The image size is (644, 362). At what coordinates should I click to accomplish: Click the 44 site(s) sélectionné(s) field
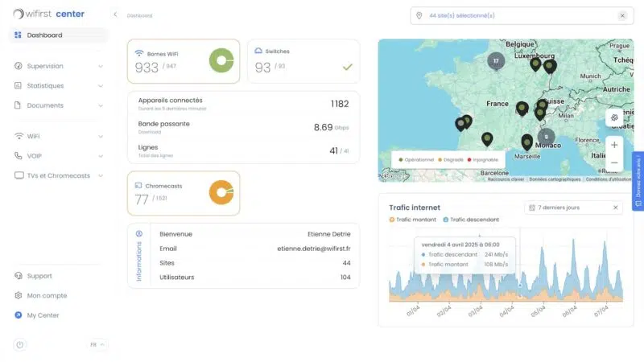(522, 15)
